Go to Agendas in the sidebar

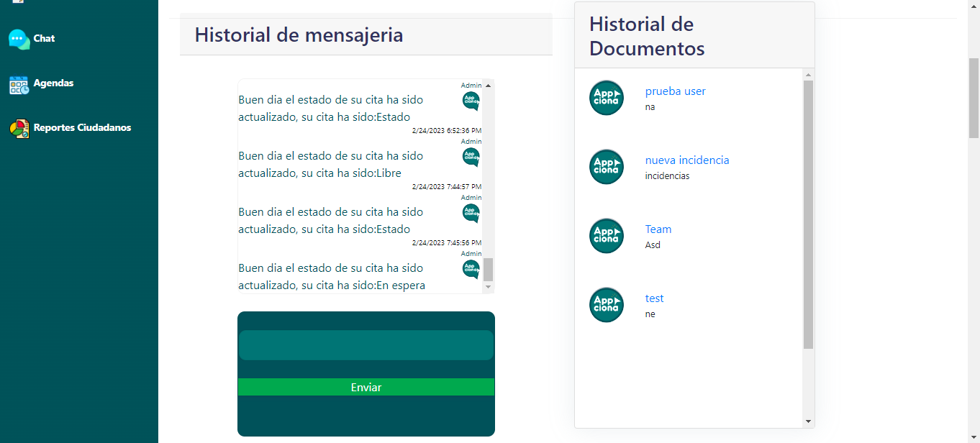53,83
